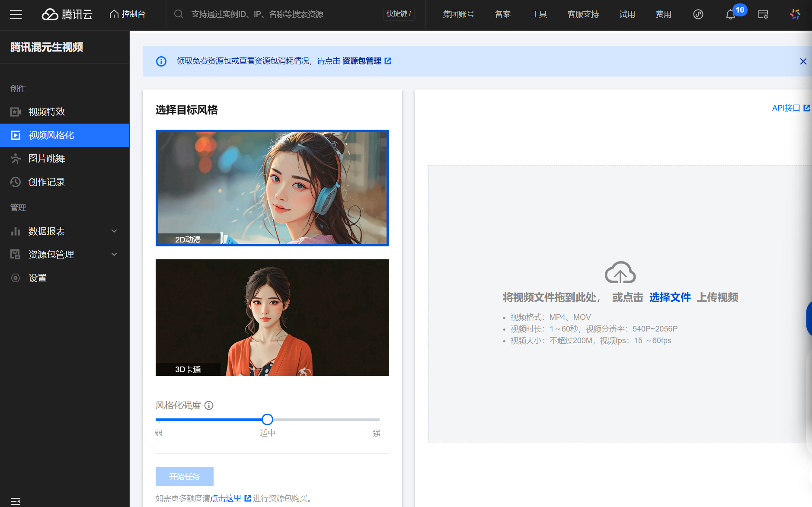Click 选择文件 to upload a video

(x=670, y=297)
